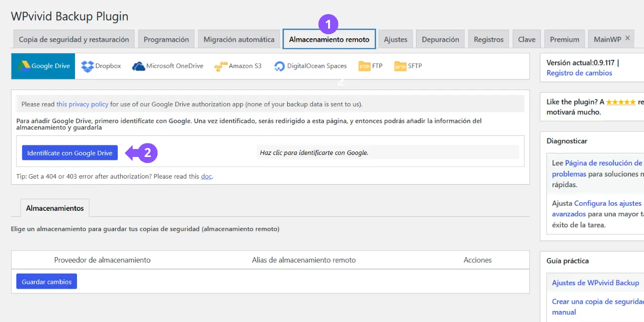Open the doc link in the tip
This screenshot has height=322, width=644.
(206, 176)
